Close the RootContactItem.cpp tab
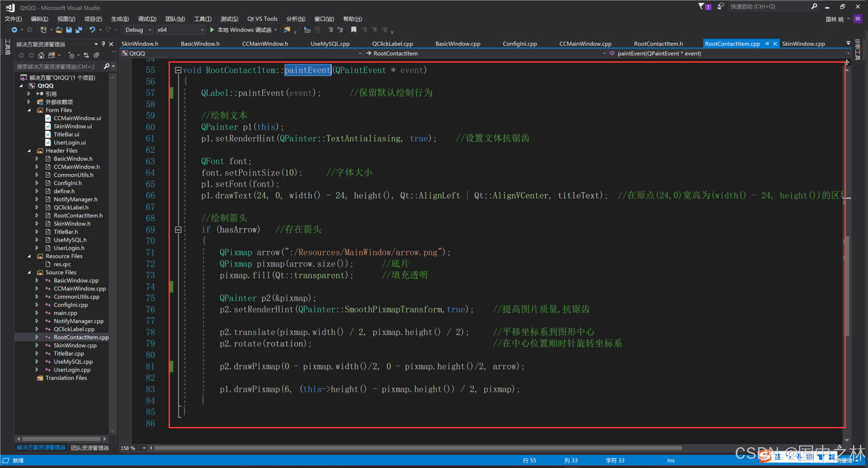 pos(775,44)
